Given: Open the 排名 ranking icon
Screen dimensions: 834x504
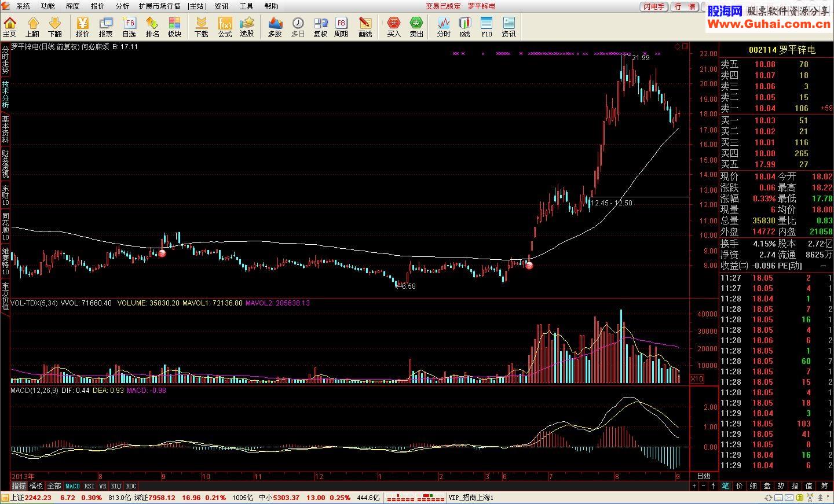Looking at the screenshot, I should click(152, 27).
